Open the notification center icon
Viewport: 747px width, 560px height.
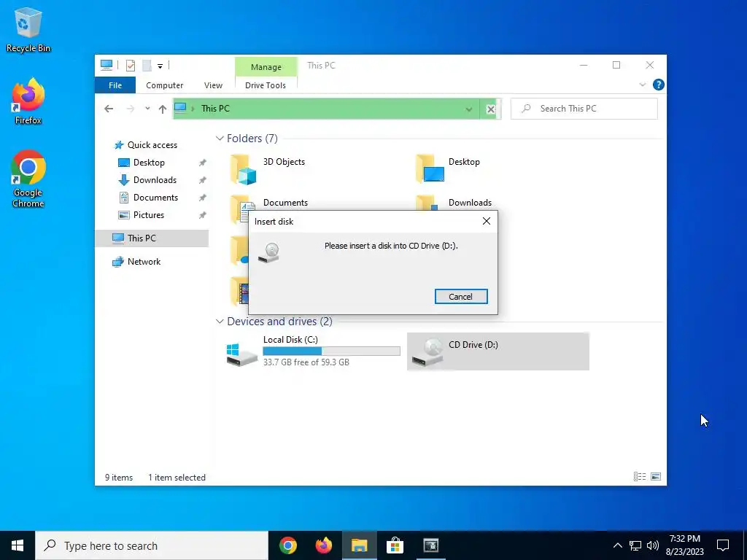(723, 545)
